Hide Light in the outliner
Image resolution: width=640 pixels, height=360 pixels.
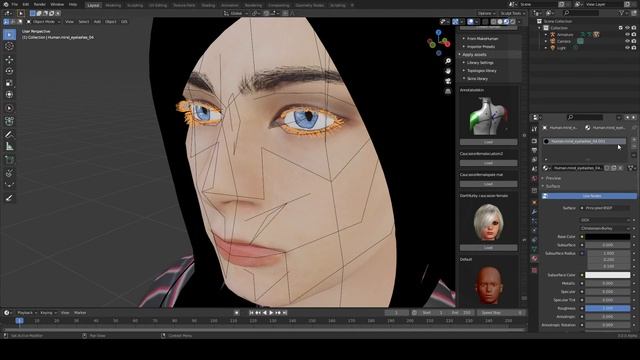click(627, 48)
